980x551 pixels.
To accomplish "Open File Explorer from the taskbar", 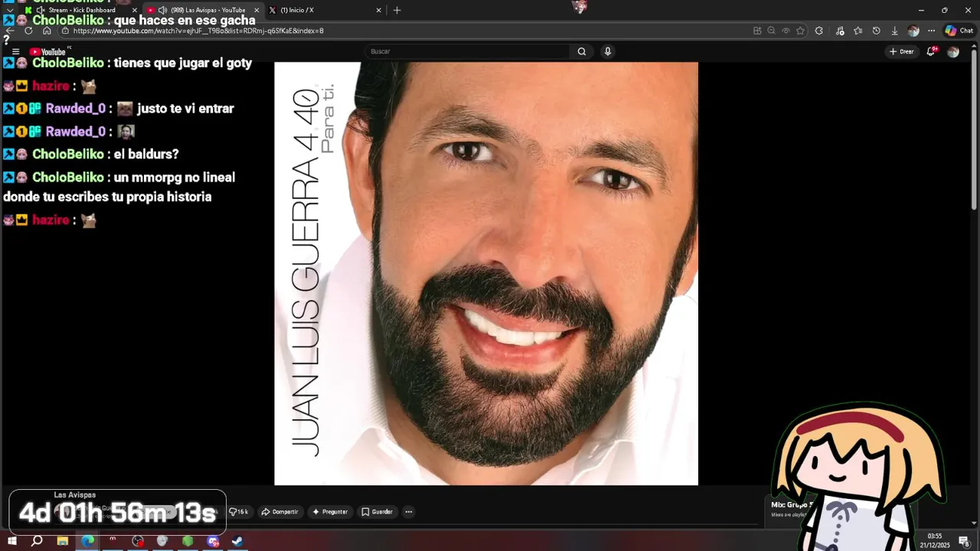I will (63, 541).
